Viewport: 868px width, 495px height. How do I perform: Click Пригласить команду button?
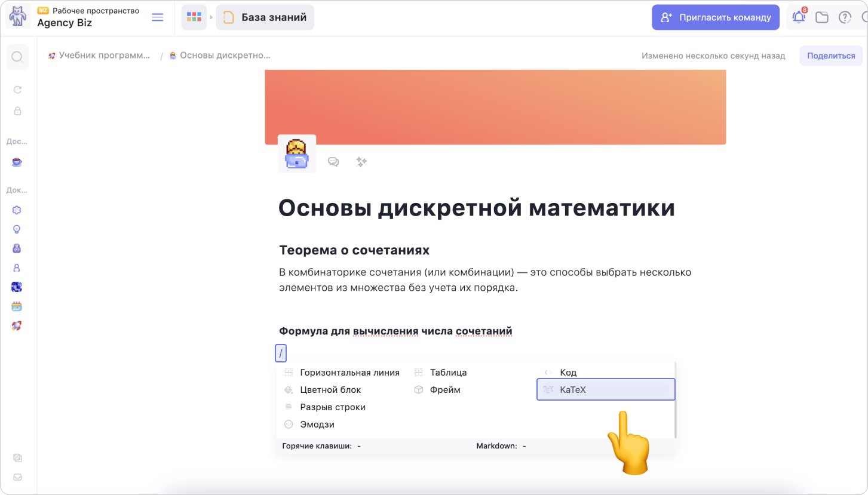[x=716, y=17]
